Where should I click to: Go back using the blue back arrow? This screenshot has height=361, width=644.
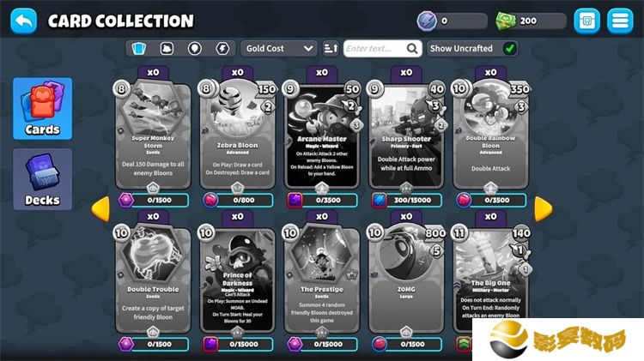(23, 21)
